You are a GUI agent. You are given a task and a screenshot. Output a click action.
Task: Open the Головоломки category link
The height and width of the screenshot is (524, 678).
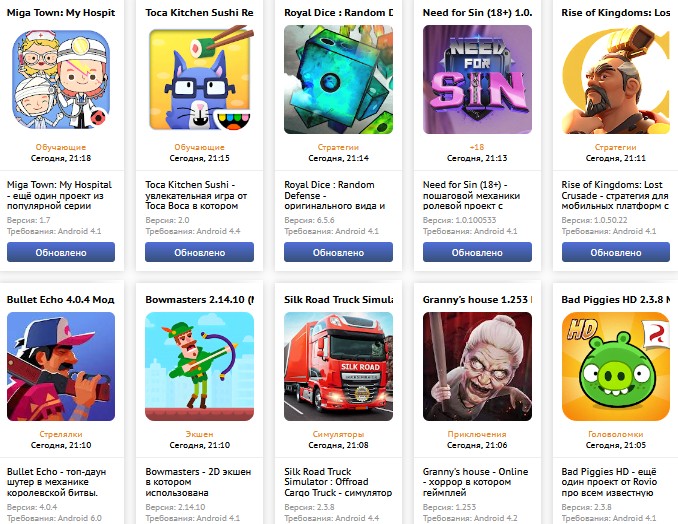pos(616,434)
